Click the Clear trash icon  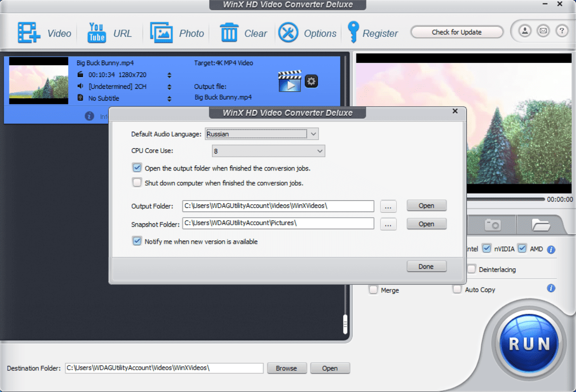(229, 33)
